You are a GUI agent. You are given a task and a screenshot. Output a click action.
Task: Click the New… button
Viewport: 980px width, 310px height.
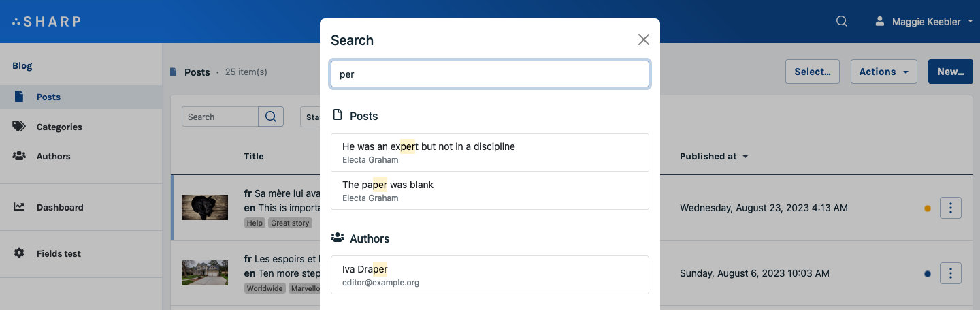coord(951,72)
